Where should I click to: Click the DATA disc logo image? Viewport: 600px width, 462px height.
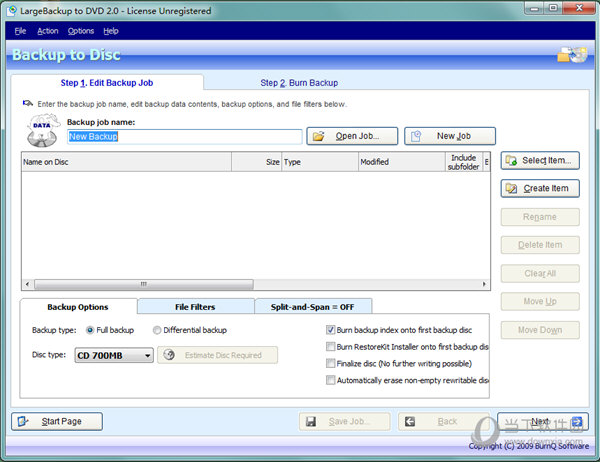click(x=43, y=131)
